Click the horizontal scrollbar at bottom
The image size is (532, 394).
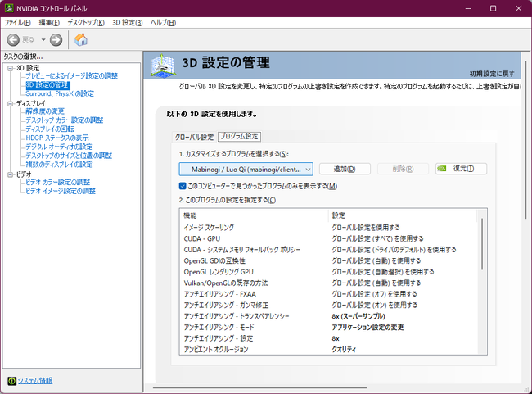pos(259,387)
